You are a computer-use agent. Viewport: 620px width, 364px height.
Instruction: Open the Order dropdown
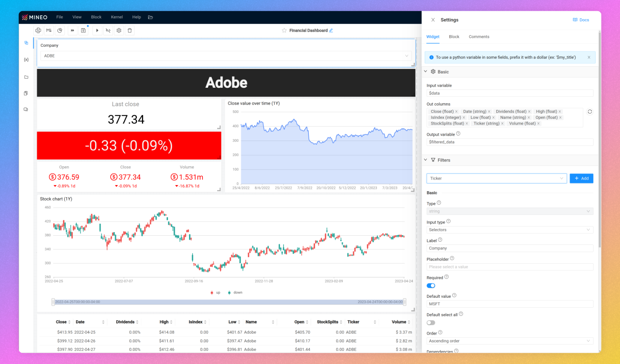(510, 341)
